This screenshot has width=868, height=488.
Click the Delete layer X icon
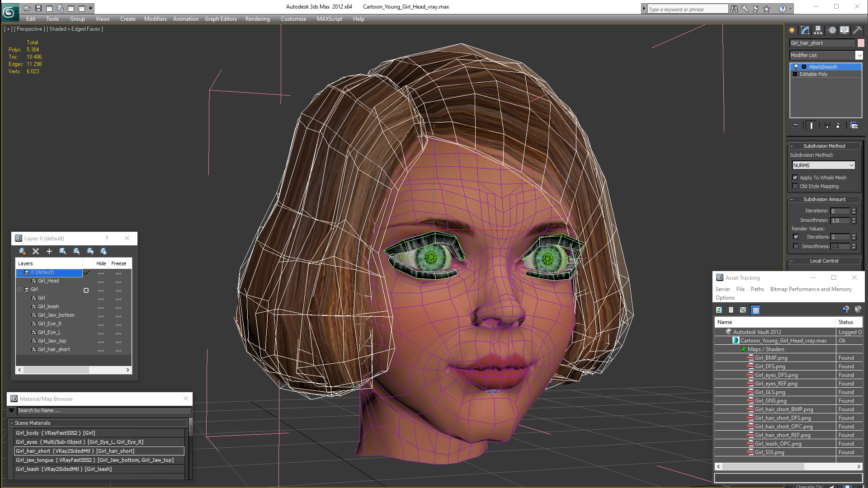[36, 251]
